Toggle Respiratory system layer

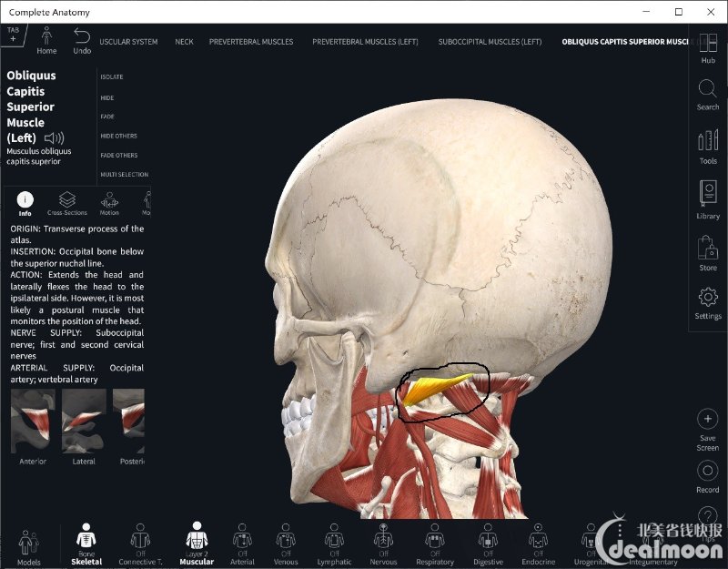pyautogui.click(x=435, y=544)
